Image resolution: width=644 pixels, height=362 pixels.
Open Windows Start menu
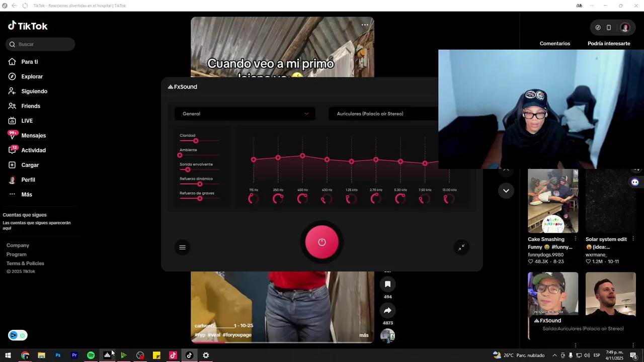(8, 355)
